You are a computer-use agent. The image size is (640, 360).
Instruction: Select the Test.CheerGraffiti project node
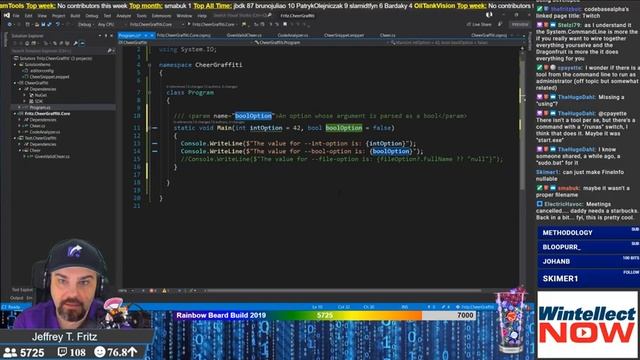(40, 138)
